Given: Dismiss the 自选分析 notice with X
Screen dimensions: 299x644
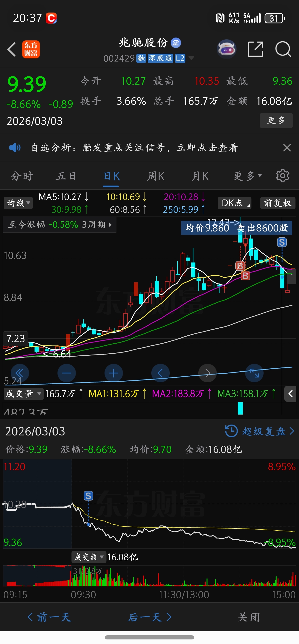Looking at the screenshot, I should pyautogui.click(x=287, y=148).
